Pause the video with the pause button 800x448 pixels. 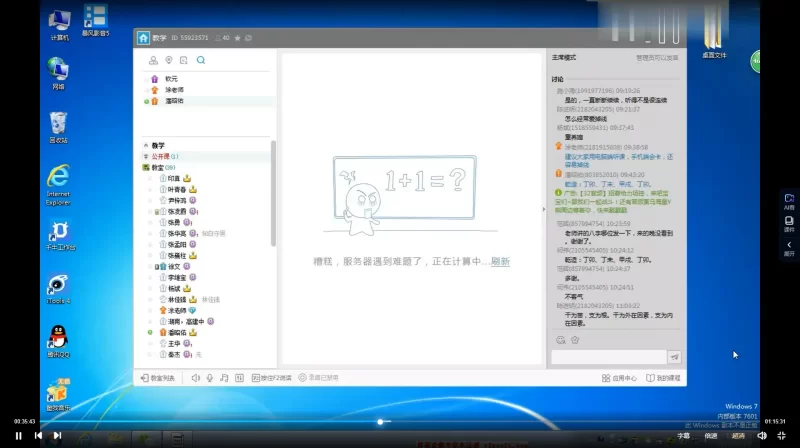pyautogui.click(x=18, y=436)
